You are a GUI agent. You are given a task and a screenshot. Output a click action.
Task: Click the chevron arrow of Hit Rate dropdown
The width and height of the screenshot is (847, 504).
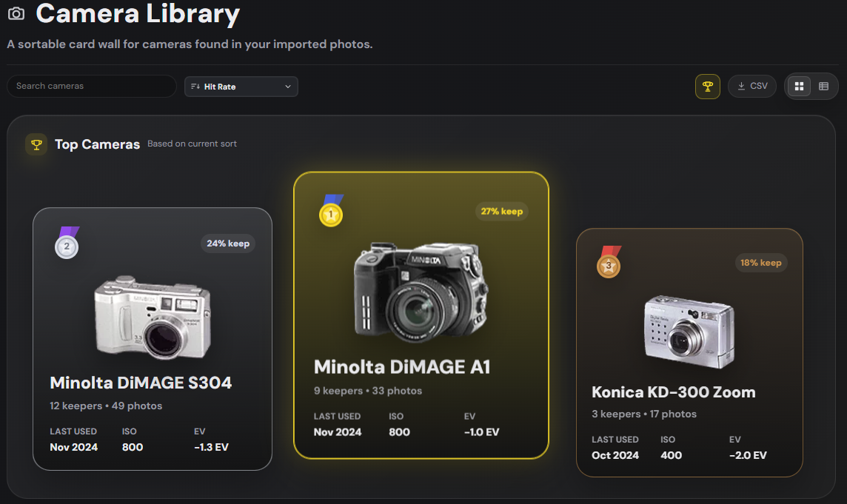pos(288,87)
